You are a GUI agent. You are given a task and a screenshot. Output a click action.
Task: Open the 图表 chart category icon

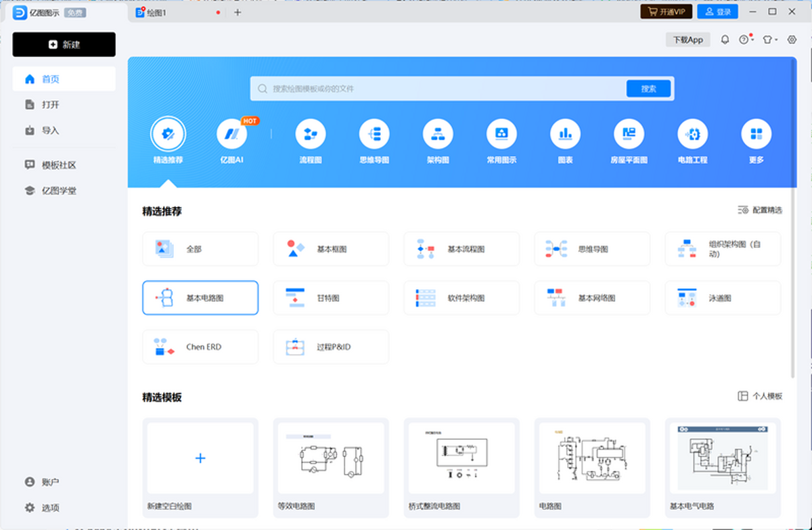565,135
